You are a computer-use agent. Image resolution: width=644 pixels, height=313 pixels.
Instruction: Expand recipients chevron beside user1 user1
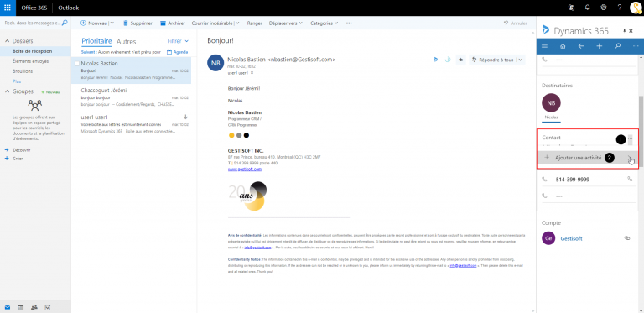[x=252, y=73]
